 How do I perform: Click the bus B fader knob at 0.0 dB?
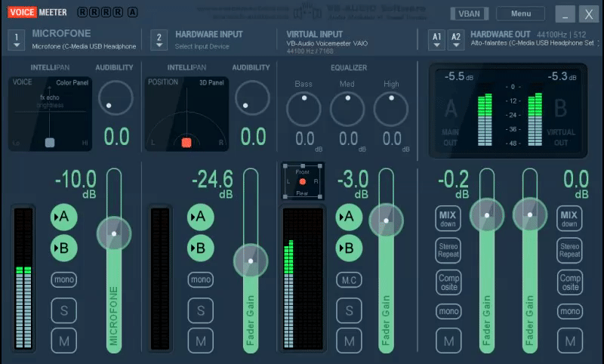tap(530, 215)
